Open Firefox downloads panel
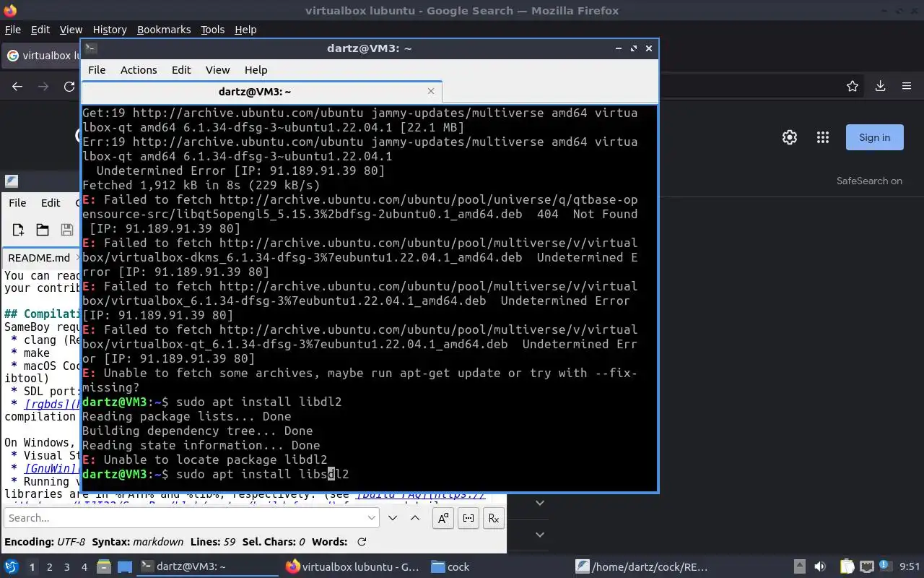This screenshot has height=578, width=924. click(880, 87)
